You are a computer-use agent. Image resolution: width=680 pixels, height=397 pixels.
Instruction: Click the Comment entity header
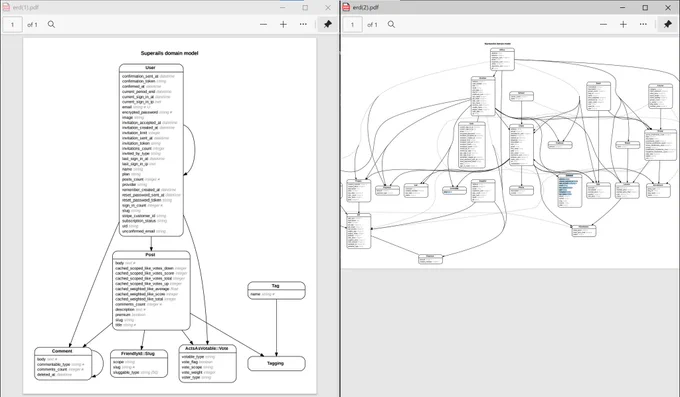[62, 351]
